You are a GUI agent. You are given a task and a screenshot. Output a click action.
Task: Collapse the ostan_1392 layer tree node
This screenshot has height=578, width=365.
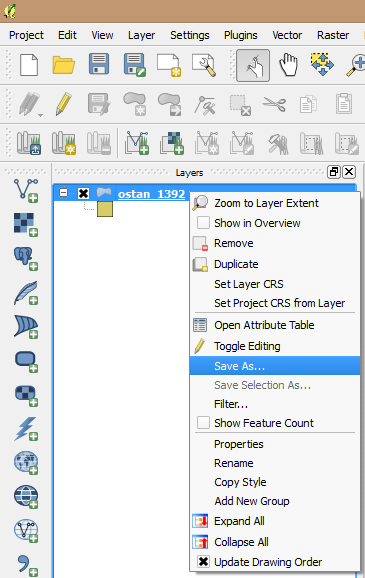[x=63, y=193]
